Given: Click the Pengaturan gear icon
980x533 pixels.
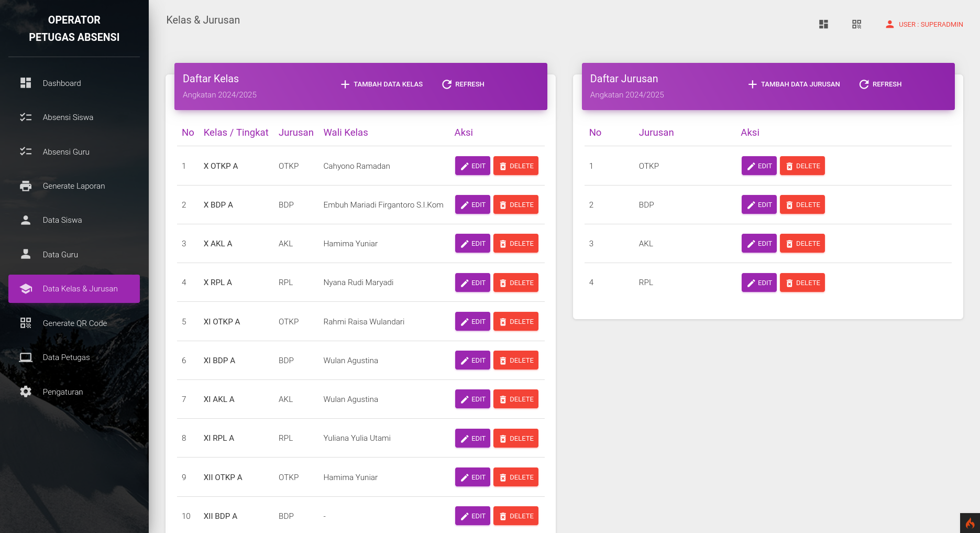Looking at the screenshot, I should click(x=26, y=391).
